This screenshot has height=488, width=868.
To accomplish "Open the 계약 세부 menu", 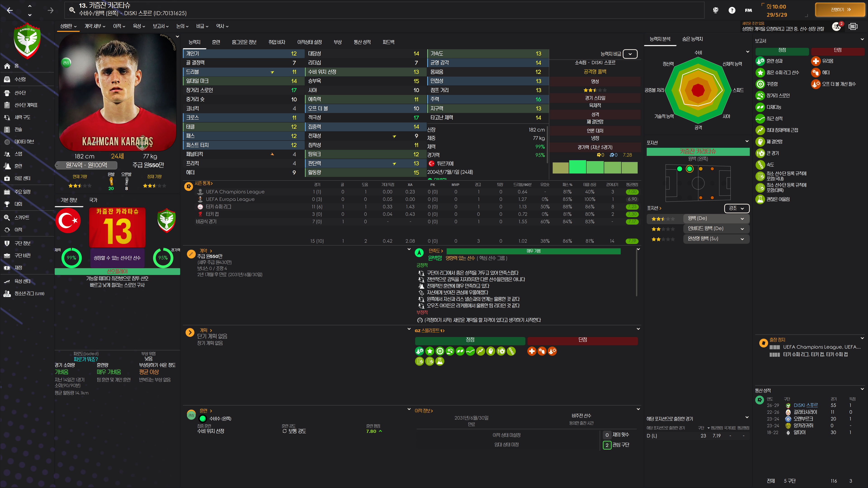I will pyautogui.click(x=95, y=26).
